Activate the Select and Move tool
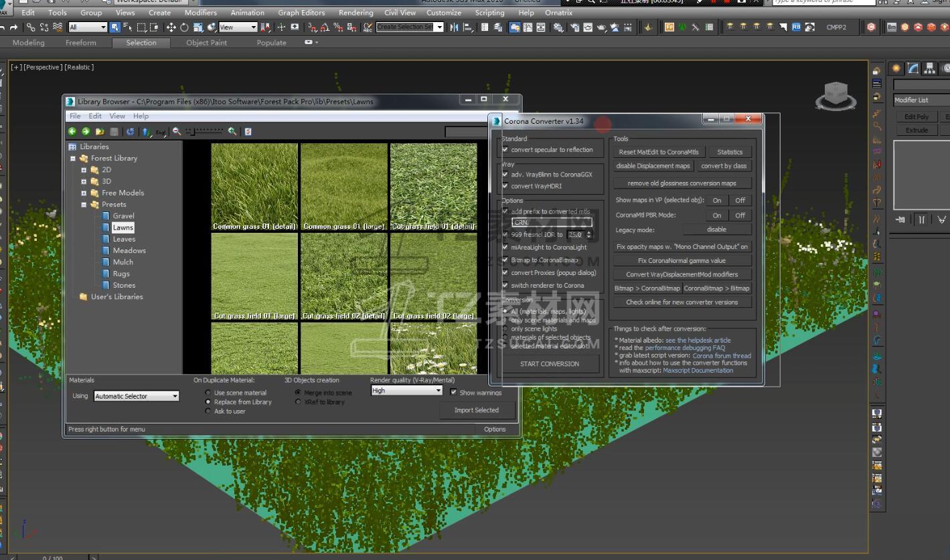 pos(171,27)
